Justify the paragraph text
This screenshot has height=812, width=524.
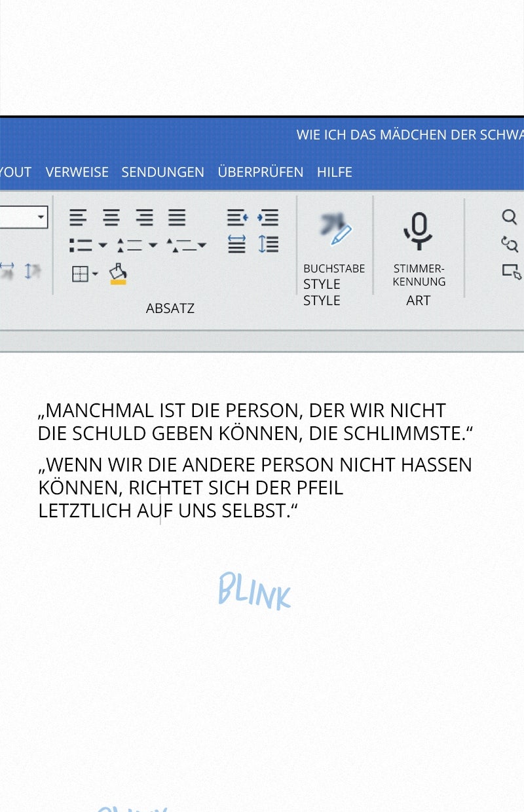pyautogui.click(x=177, y=217)
